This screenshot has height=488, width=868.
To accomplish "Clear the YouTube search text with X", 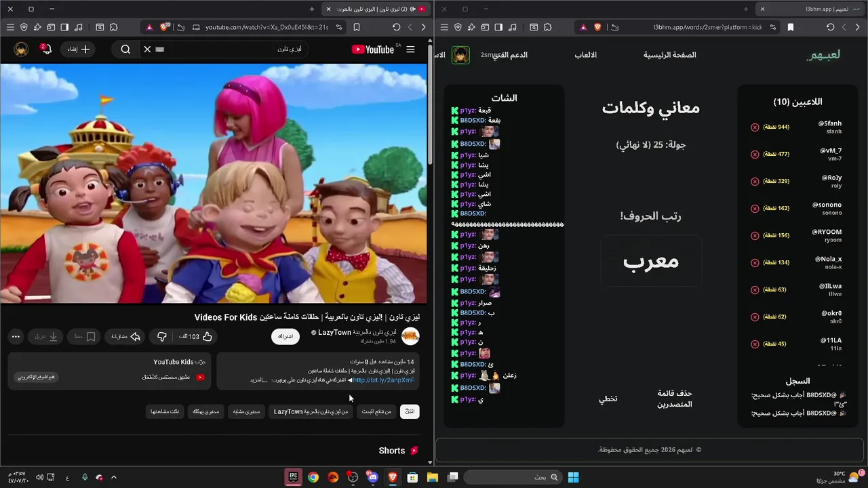I will click(147, 49).
